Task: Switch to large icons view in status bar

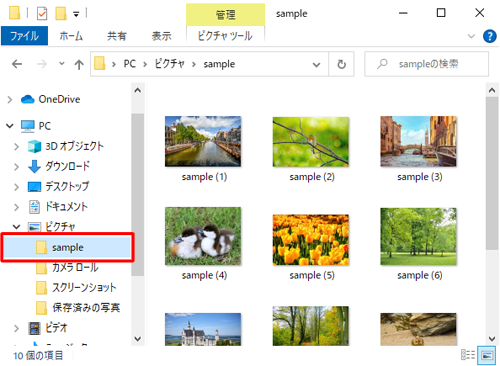Action: pos(487,355)
